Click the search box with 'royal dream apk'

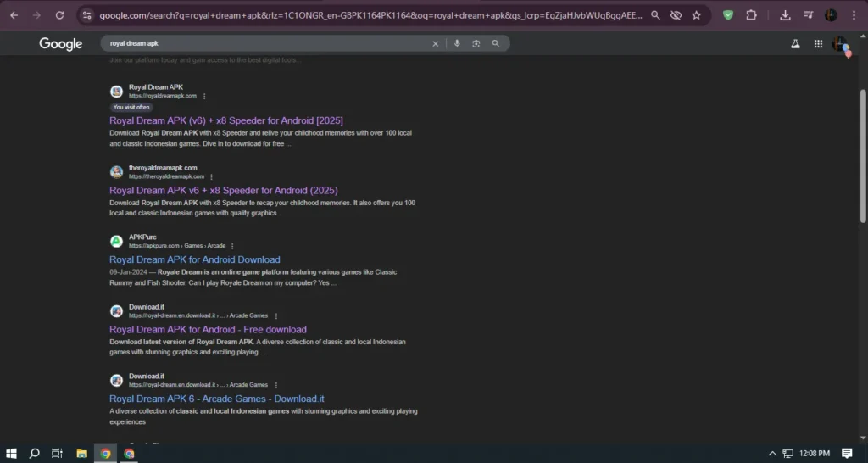pos(265,43)
